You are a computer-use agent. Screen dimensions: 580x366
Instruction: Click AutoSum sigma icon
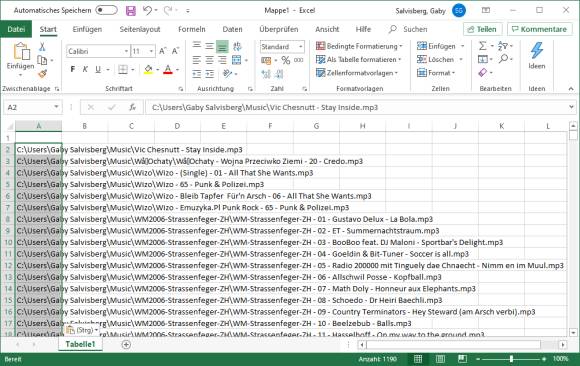pyautogui.click(x=482, y=46)
